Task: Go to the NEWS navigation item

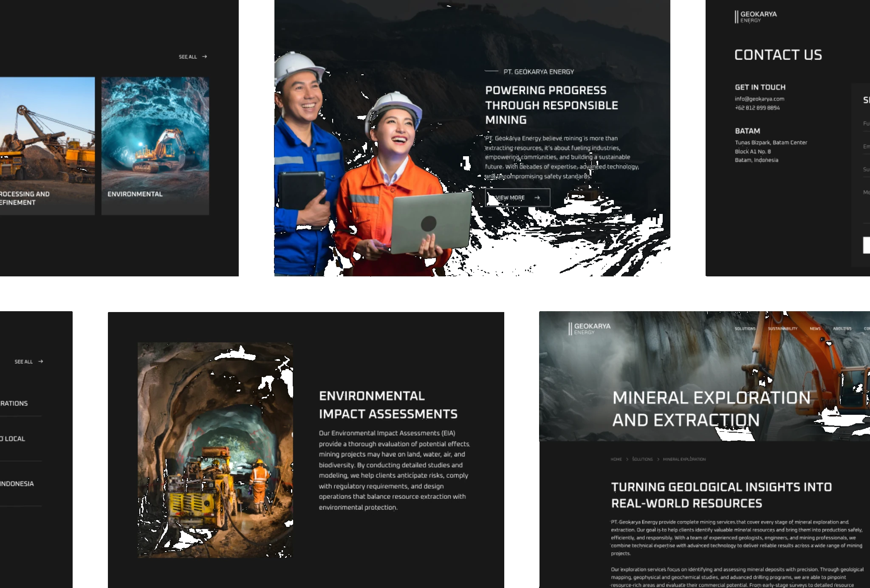Action: 815,329
